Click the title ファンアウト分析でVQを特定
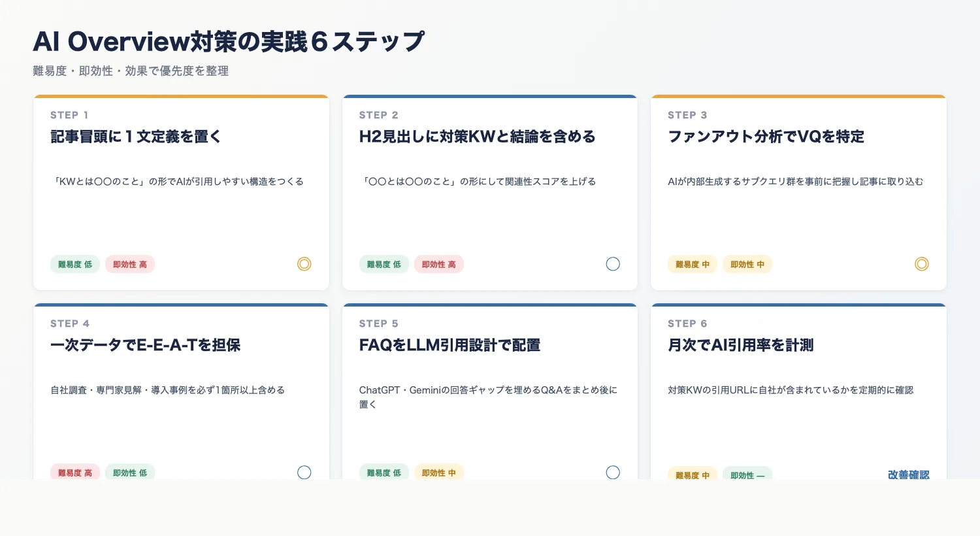Image resolution: width=980 pixels, height=536 pixels. (x=766, y=137)
